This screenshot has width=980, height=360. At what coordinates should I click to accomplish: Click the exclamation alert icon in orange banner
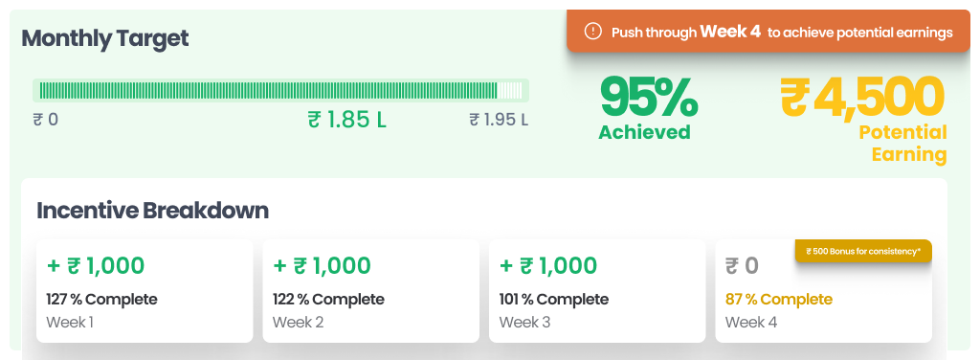[592, 32]
